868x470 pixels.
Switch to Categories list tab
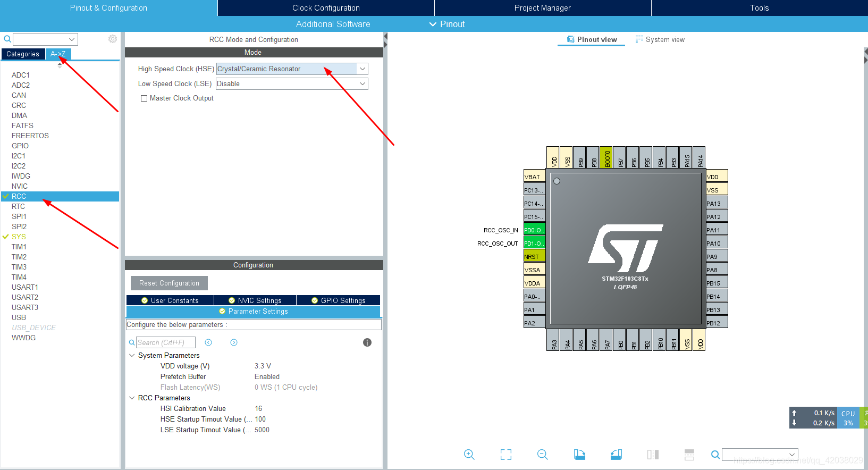tap(23, 54)
